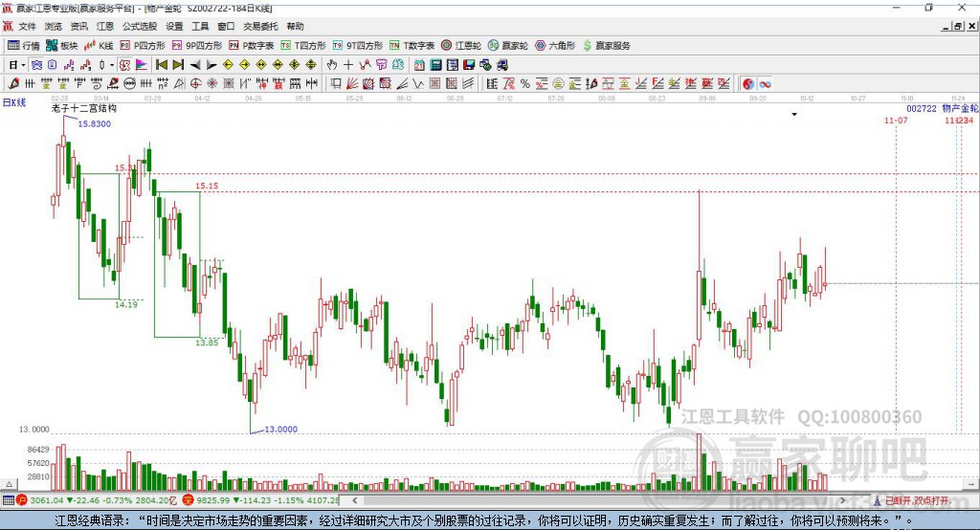
Task: Open the 9P四方形 tool
Action: coord(197,46)
